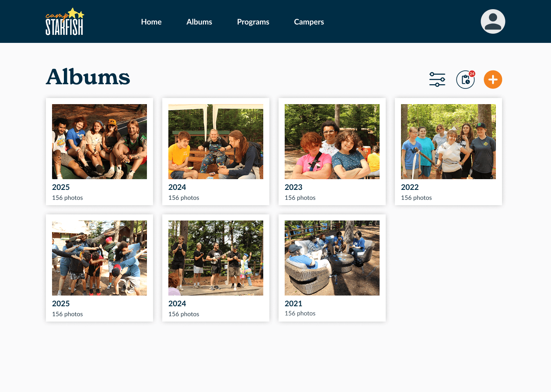Viewport: 551px width, 392px height.
Task: Click the 2021 album title
Action: click(x=293, y=304)
